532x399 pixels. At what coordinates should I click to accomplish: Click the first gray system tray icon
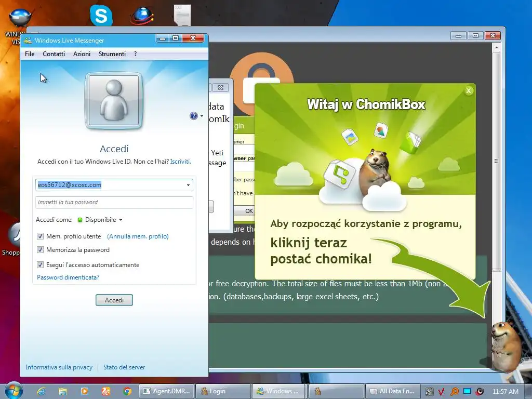point(429,392)
